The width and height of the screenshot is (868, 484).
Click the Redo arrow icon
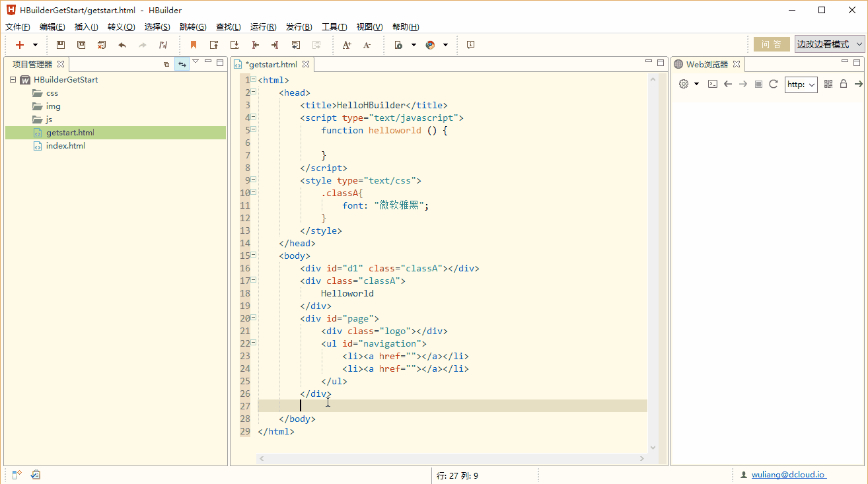click(143, 45)
